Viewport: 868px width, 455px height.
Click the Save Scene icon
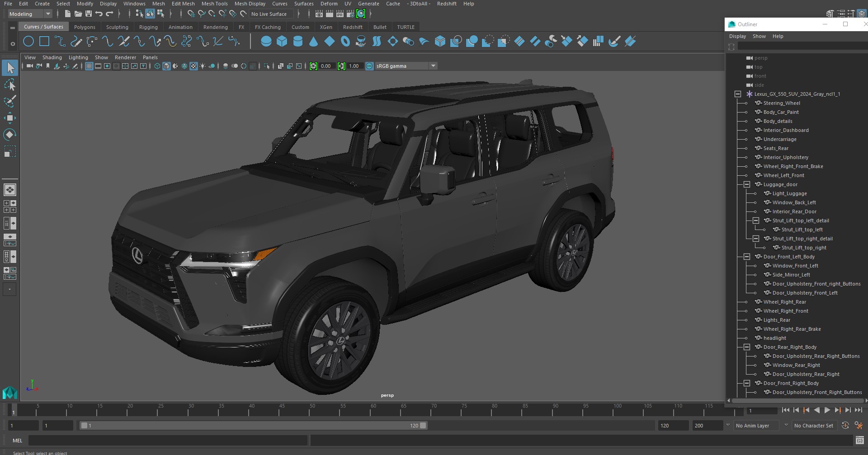89,14
